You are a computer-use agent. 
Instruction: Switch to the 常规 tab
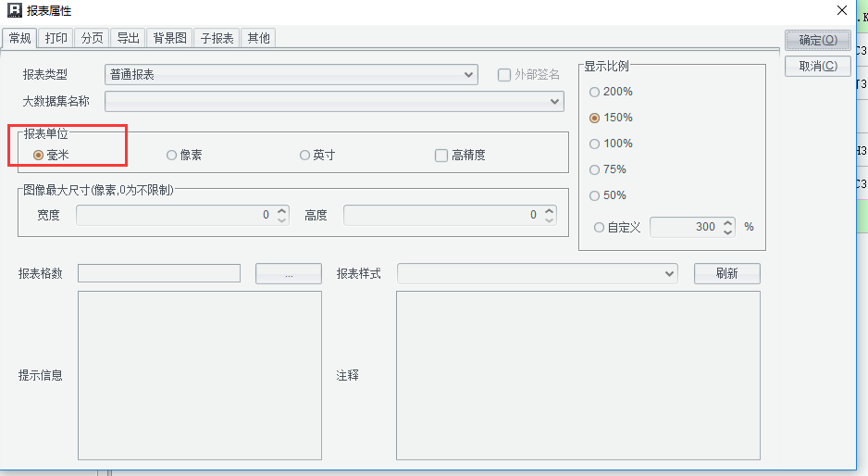tap(20, 38)
